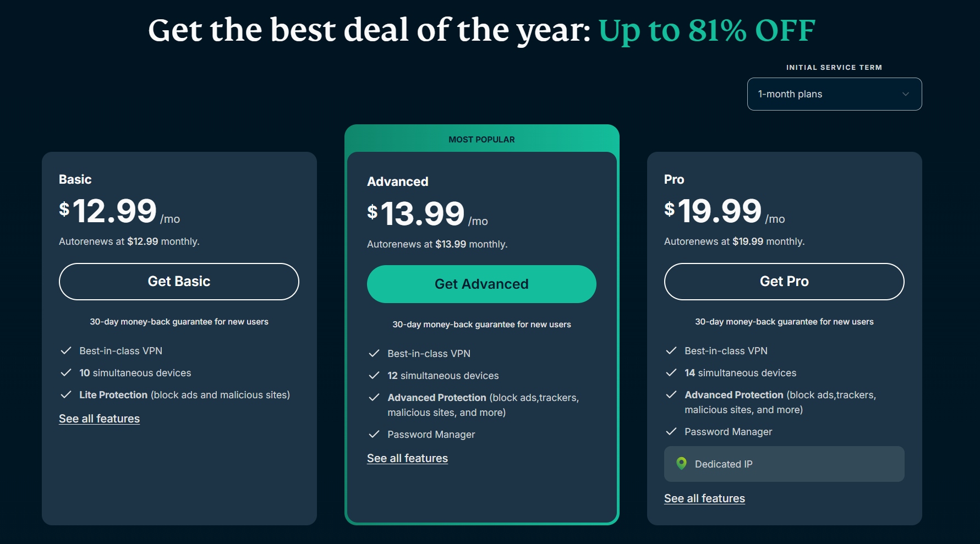Click the Up to 81% OFF headline text

coord(706,30)
